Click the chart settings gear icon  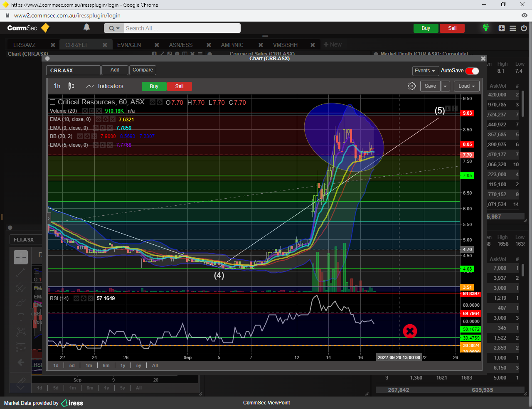pos(411,86)
